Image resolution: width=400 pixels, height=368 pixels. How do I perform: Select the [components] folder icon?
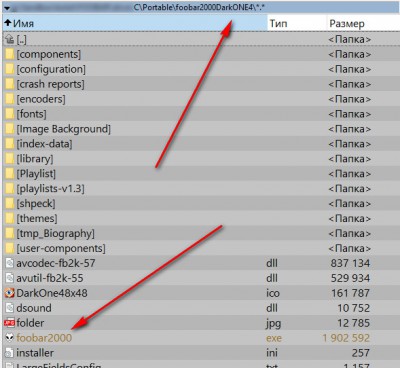[x=10, y=54]
